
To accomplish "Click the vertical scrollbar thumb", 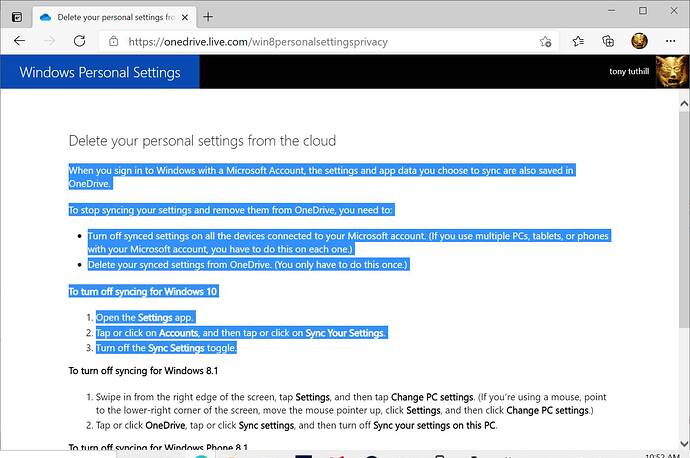I will click(684, 219).
